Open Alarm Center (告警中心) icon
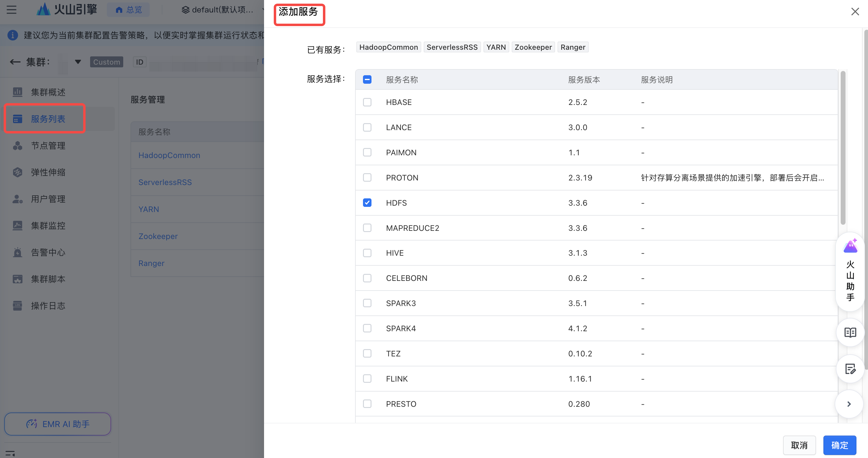Viewport: 868px width, 458px height. (x=18, y=252)
